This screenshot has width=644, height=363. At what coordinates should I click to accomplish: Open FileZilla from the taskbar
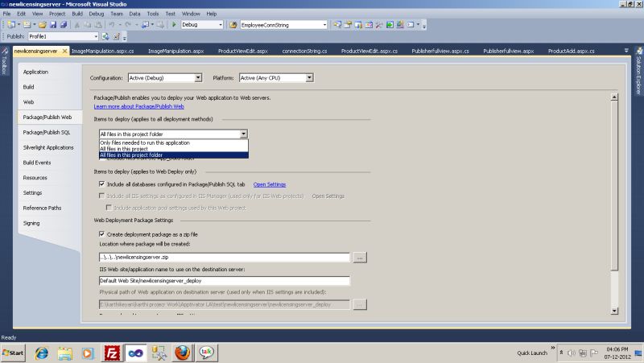[112, 353]
